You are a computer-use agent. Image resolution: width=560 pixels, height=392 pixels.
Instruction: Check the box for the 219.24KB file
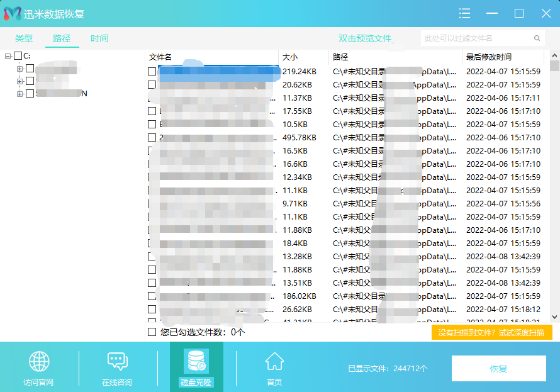click(152, 72)
